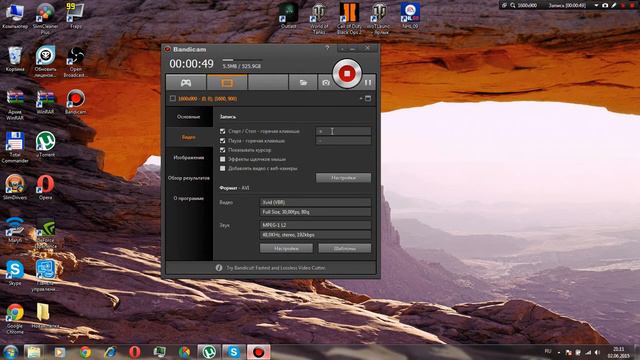Select the screen rectangle recording mode tab
This screenshot has height=360, width=640.
pyautogui.click(x=227, y=82)
